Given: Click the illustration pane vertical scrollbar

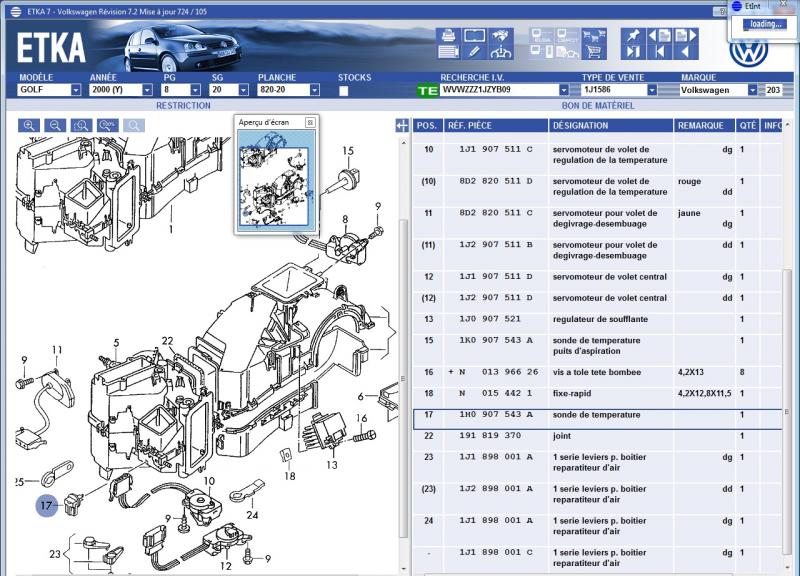Looking at the screenshot, I should [404, 378].
